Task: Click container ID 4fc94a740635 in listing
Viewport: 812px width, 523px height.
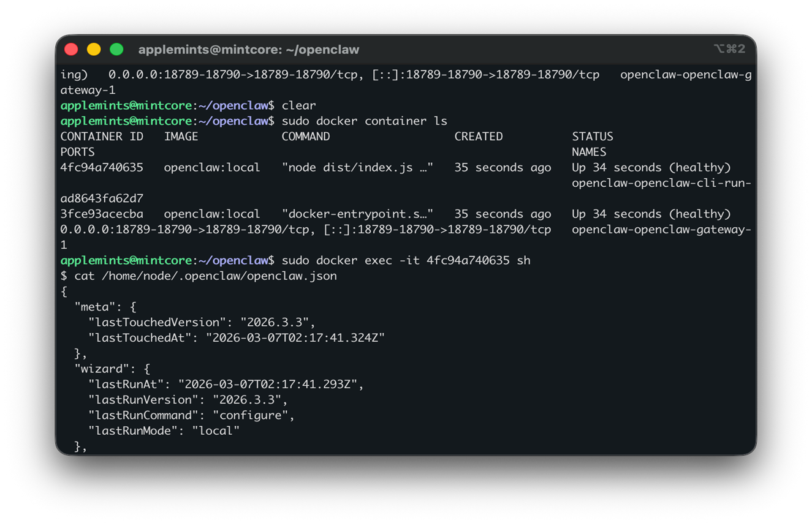Action: click(x=102, y=168)
